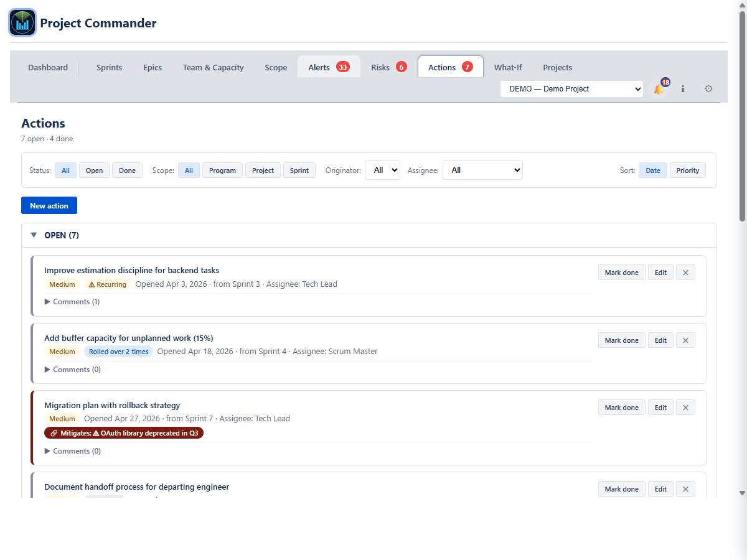Open the settings gear icon
Screen dimensions: 747x560
coord(708,89)
